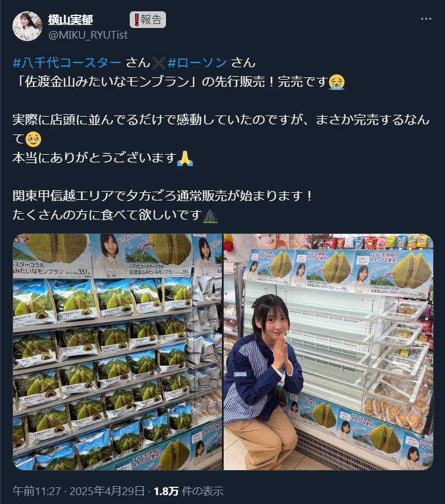
Task: Click the mountain emoji at text end
Action: click(x=211, y=215)
